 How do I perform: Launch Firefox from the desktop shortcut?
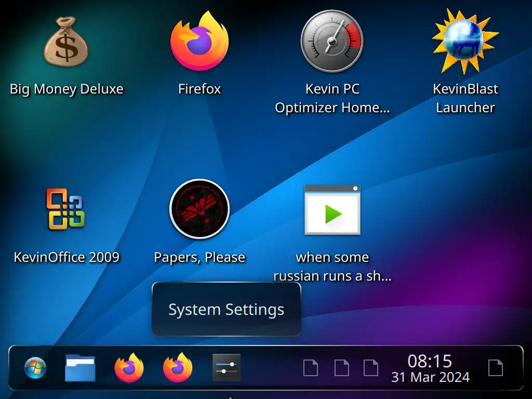[x=199, y=41]
